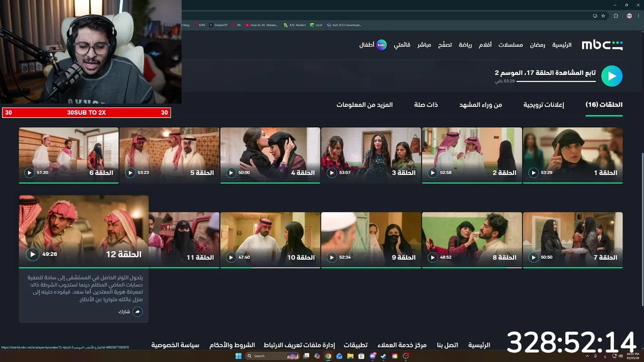This screenshot has width=644, height=362.
Task: Open Steam from the taskbar
Action: coord(383,356)
